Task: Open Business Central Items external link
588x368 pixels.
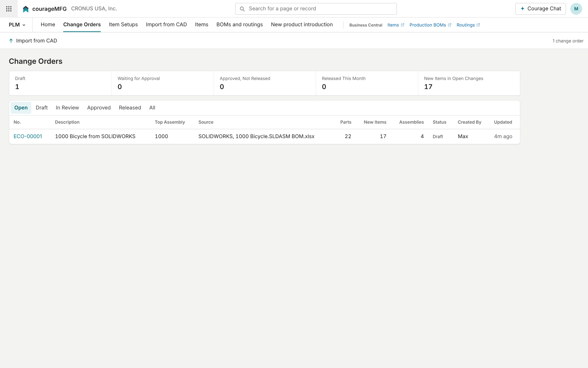Action: point(396,25)
